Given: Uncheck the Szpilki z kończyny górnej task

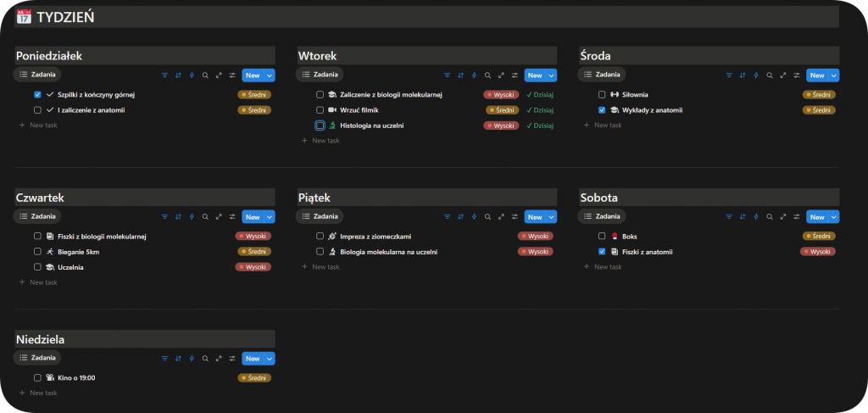Looking at the screenshot, I should (x=37, y=95).
